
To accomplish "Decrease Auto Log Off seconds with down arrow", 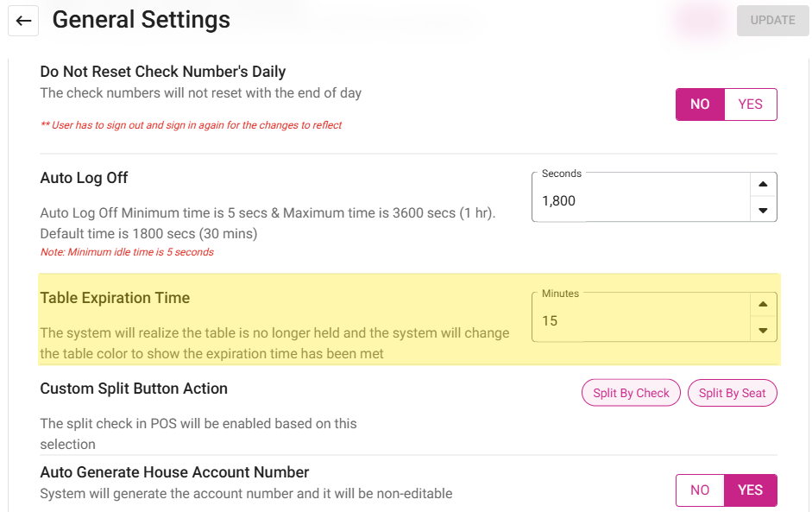I will tap(763, 210).
